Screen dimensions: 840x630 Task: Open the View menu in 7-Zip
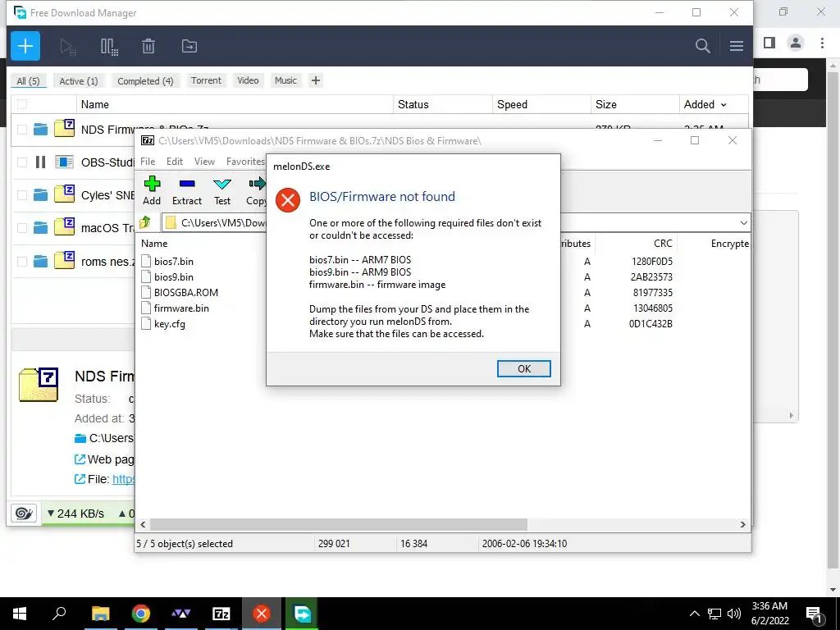[x=204, y=162]
